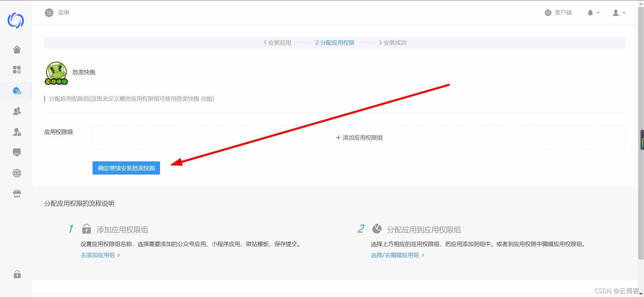Click the 分配应用权限组 description text

coord(131,99)
